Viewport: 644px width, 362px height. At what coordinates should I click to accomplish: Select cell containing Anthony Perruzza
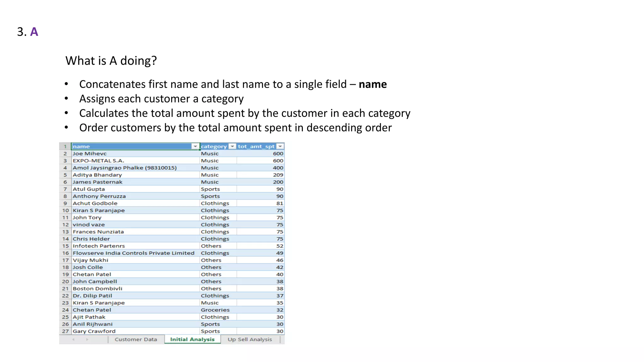pos(136,196)
